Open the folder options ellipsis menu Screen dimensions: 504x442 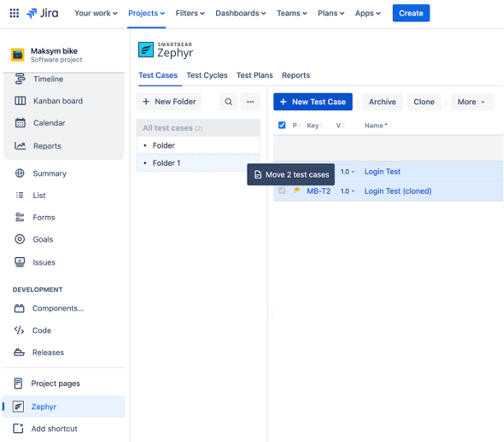click(251, 102)
